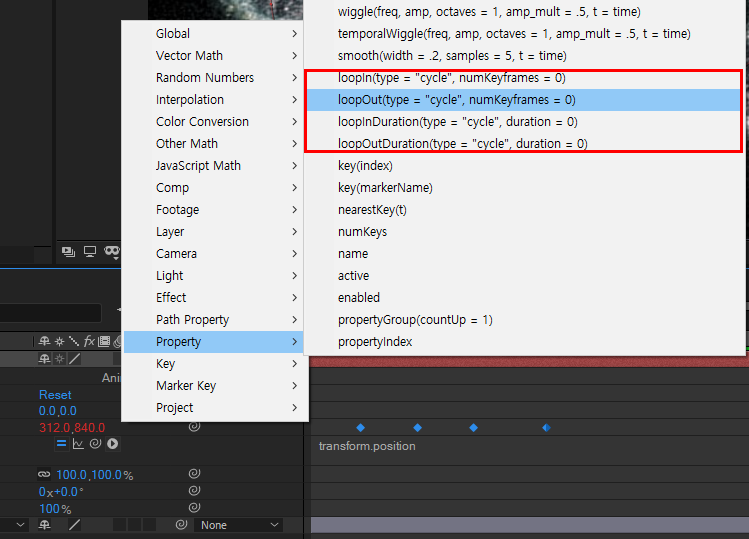Expand the Comp submenu
The image size is (749, 539).
(213, 187)
